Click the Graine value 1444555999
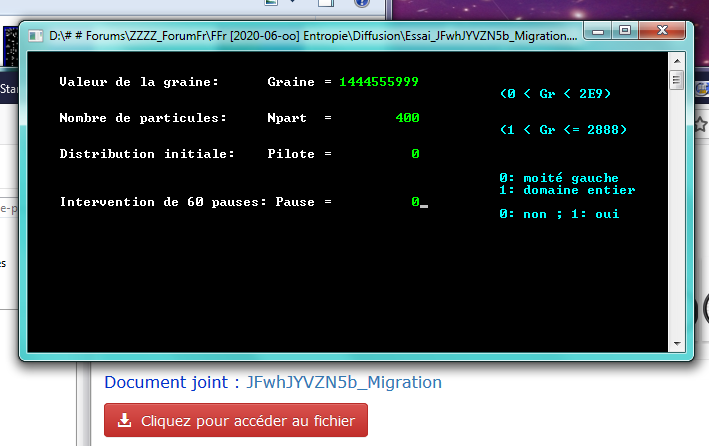 [378, 82]
